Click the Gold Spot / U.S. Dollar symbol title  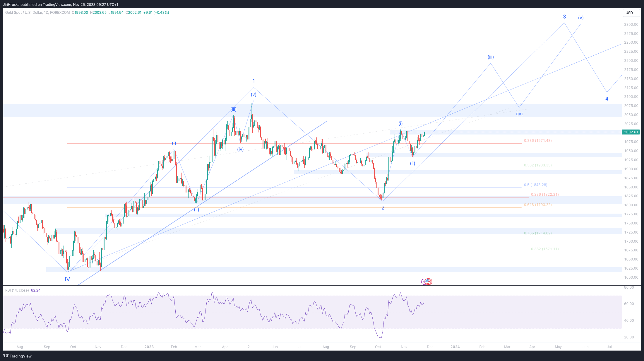23,13
